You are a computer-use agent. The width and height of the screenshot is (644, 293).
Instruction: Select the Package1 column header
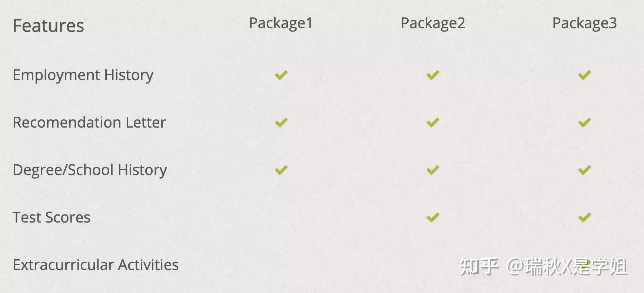point(281,23)
